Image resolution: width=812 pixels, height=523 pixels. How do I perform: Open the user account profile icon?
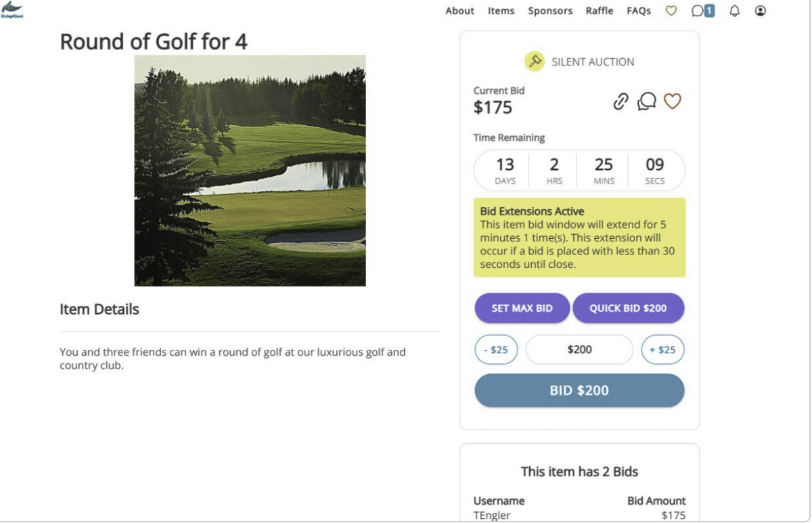[x=761, y=11]
